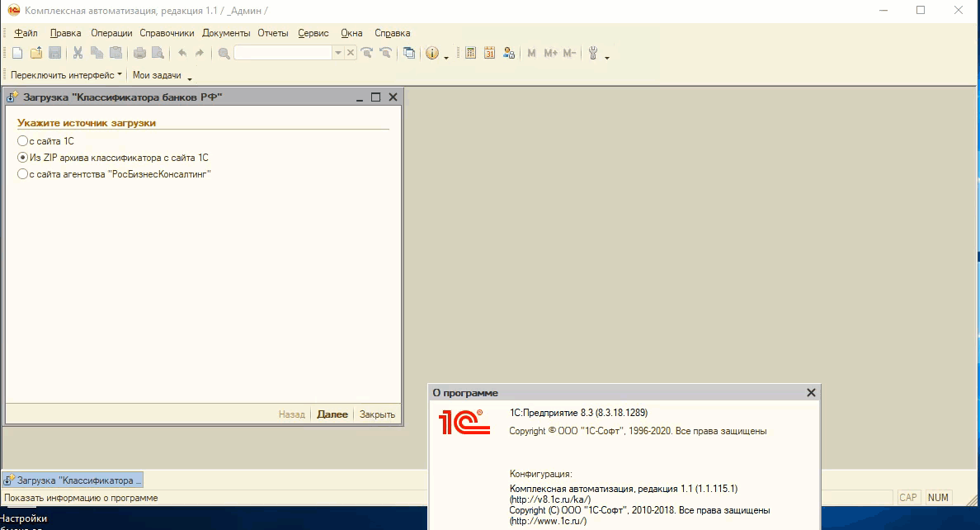Click the 'Мои задачи' toolbar button

[157, 75]
